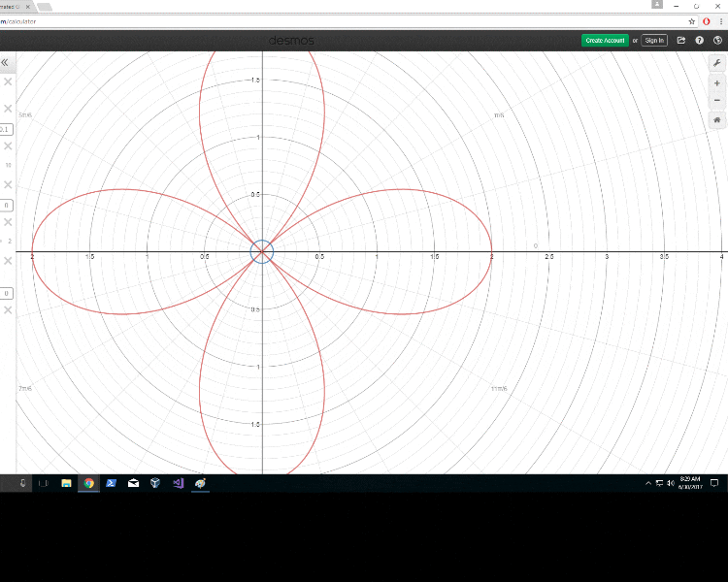The image size is (728, 582).
Task: Click the Create Account button
Action: click(605, 41)
